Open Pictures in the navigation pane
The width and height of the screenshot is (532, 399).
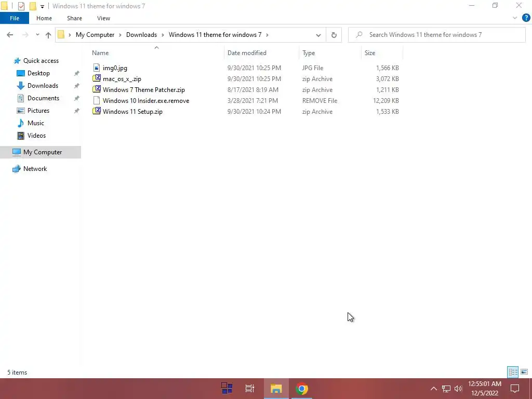click(x=38, y=111)
